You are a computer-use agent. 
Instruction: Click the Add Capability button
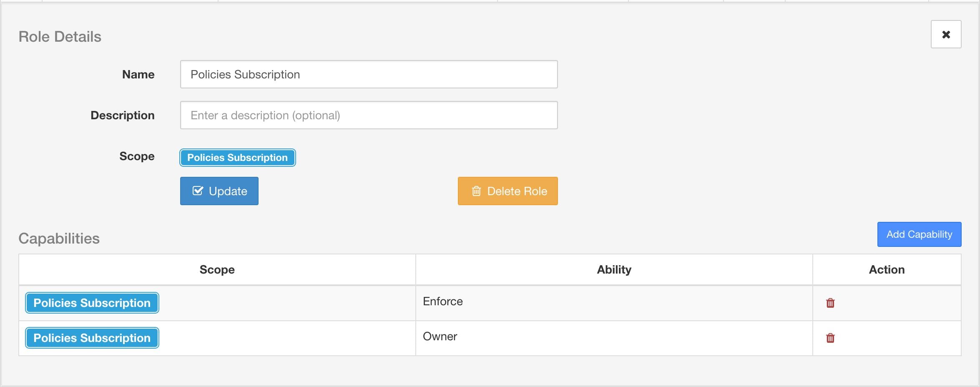coord(919,234)
